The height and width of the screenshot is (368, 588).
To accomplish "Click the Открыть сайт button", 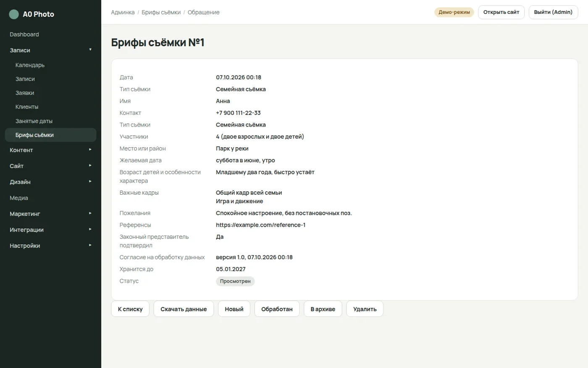I will tap(501, 12).
